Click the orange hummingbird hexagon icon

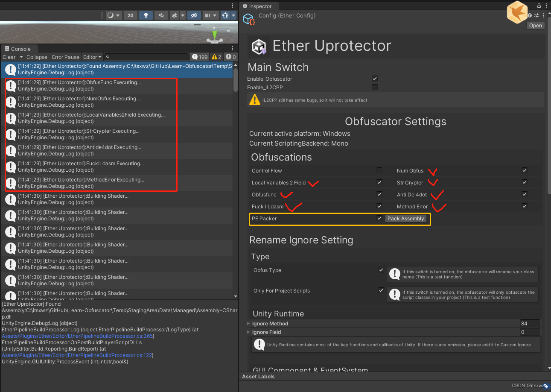point(517,12)
